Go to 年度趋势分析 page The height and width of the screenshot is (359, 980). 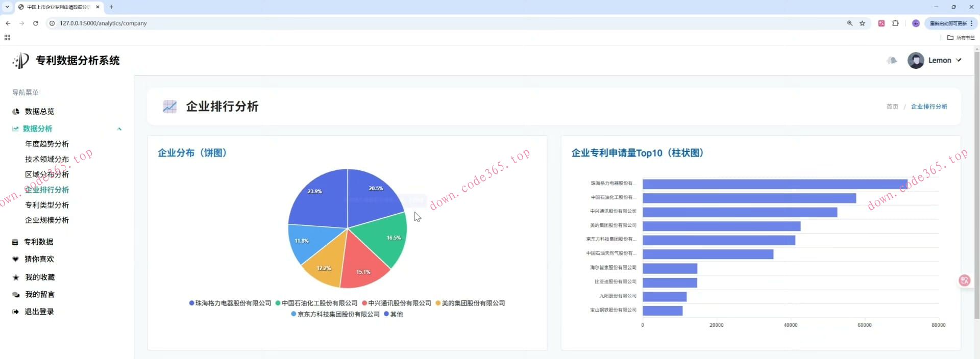coord(47,144)
